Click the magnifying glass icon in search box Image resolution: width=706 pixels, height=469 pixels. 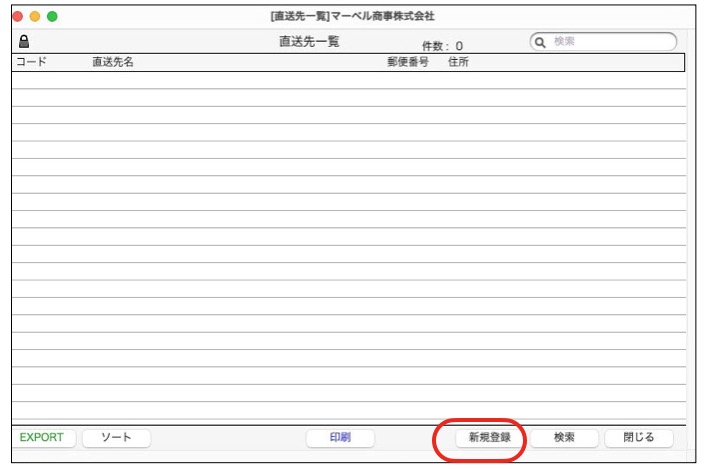pyautogui.click(x=541, y=42)
